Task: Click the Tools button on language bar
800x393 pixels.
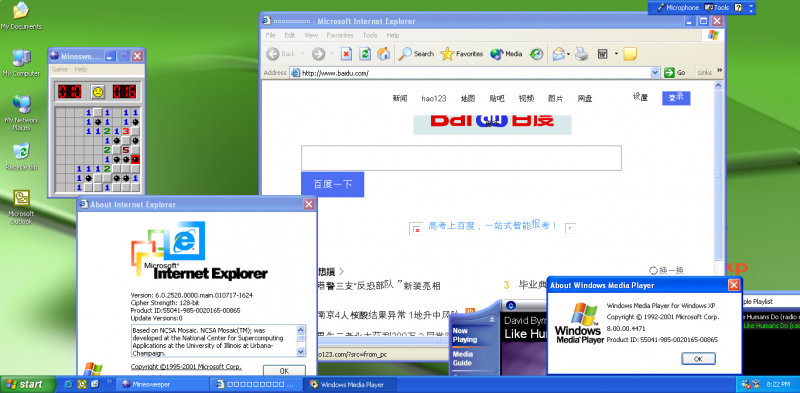Action: [x=716, y=8]
